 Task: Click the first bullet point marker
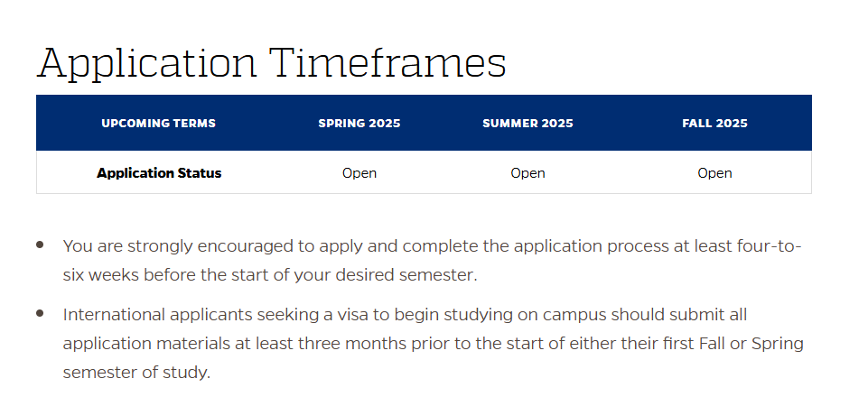40,245
